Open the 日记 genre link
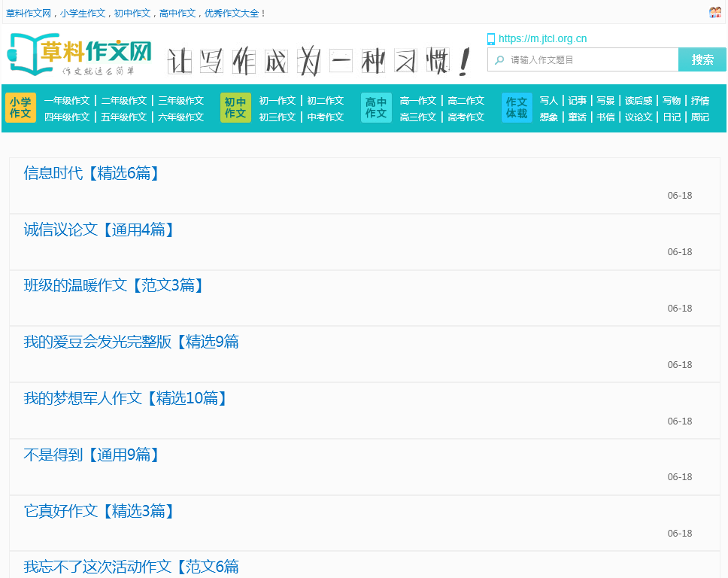The height and width of the screenshot is (578, 728). 672,117
